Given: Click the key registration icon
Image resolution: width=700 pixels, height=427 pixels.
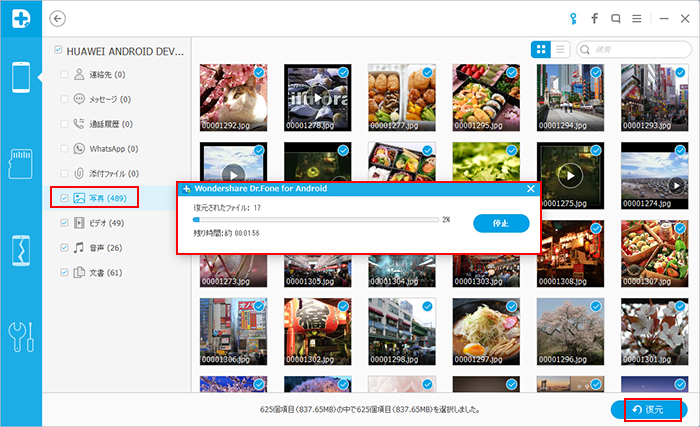Looking at the screenshot, I should click(x=572, y=18).
